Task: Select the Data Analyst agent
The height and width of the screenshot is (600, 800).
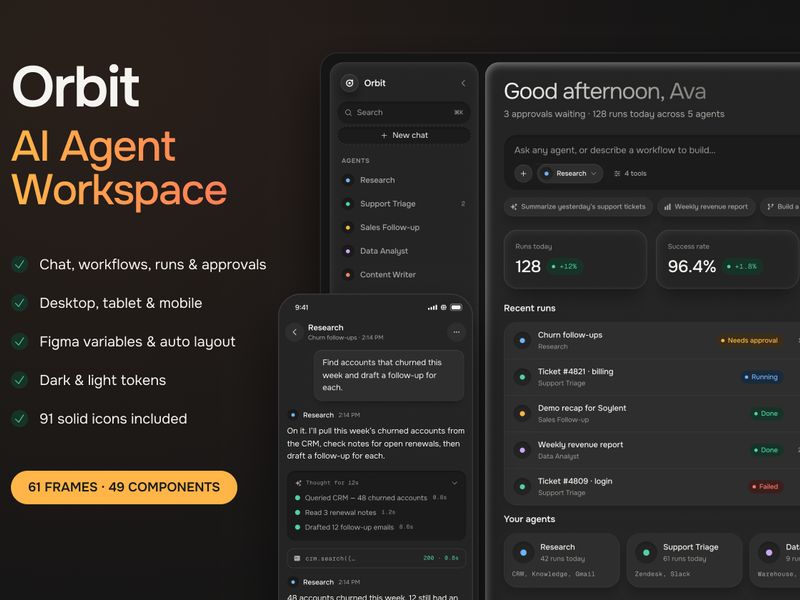Action: point(404,251)
